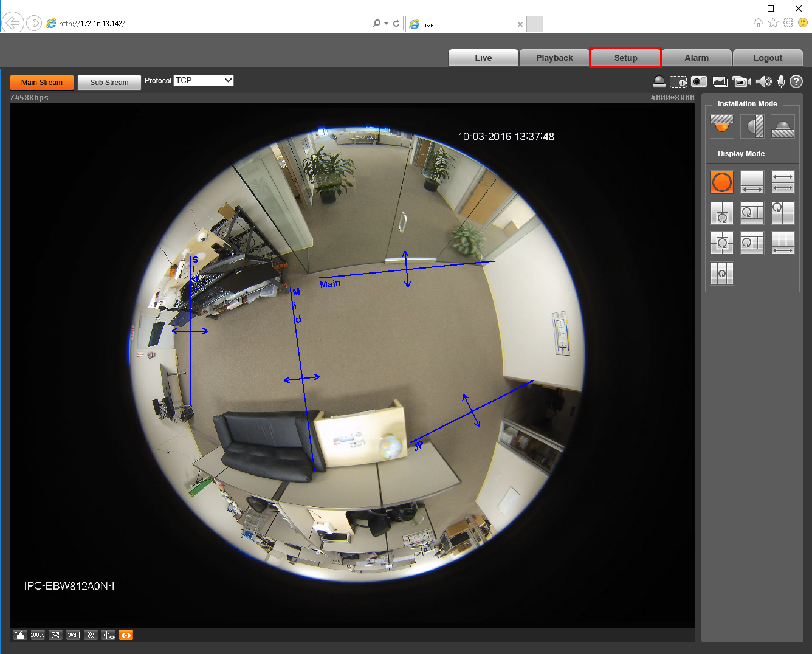Screen dimensions: 812x654
Task: Toggle orange eye rule overlay display
Action: 126,635
